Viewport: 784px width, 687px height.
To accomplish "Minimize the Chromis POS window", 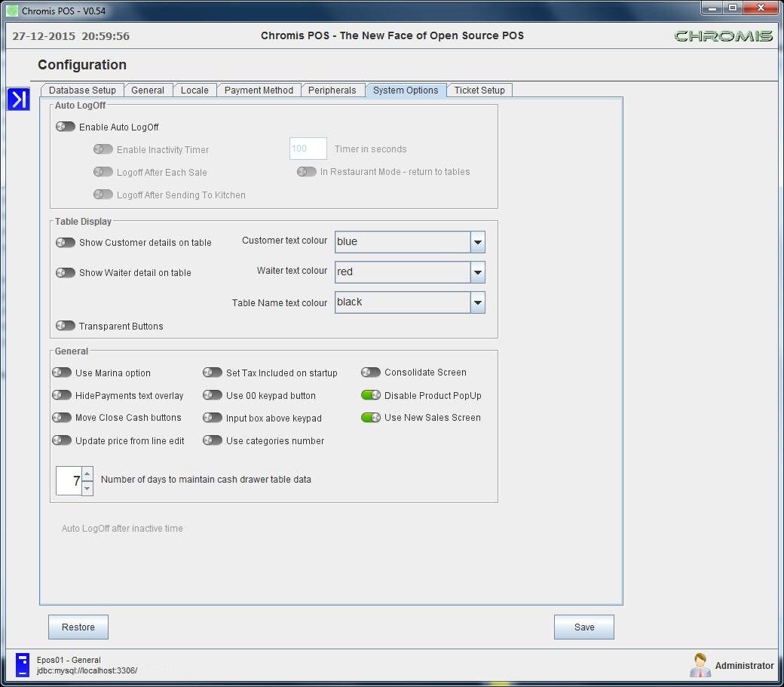I will point(712,8).
